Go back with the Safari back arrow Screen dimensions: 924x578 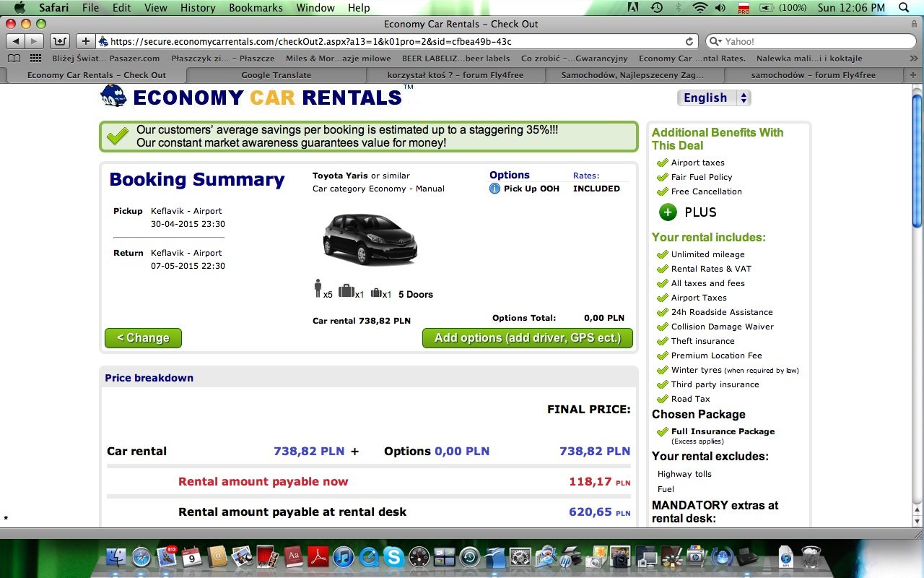(x=15, y=41)
